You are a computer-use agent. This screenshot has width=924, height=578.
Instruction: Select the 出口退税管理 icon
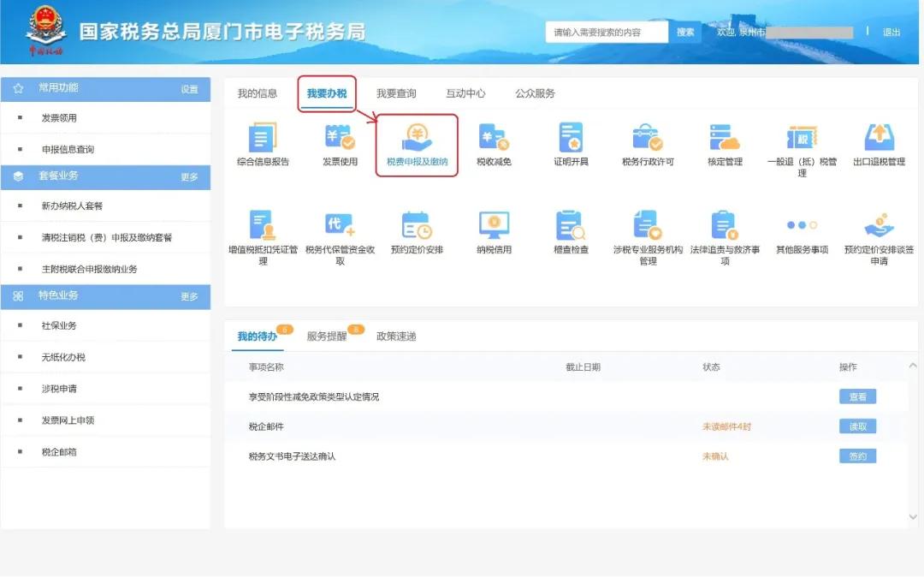click(x=880, y=144)
